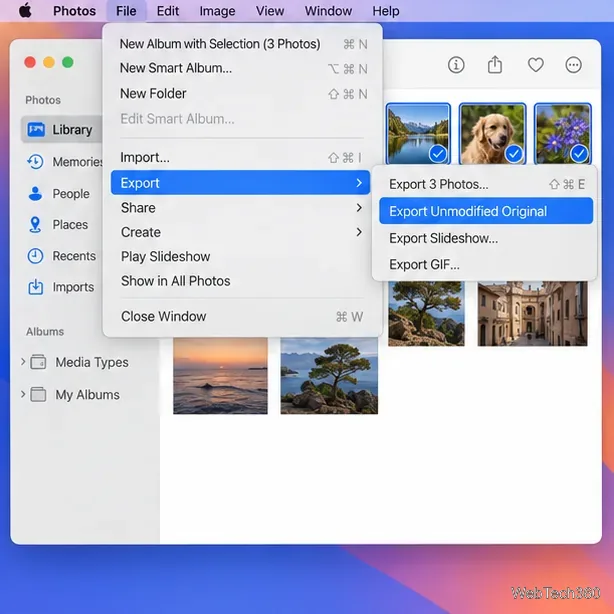Select the Recents label in sidebar
614x614 pixels.
point(74,256)
